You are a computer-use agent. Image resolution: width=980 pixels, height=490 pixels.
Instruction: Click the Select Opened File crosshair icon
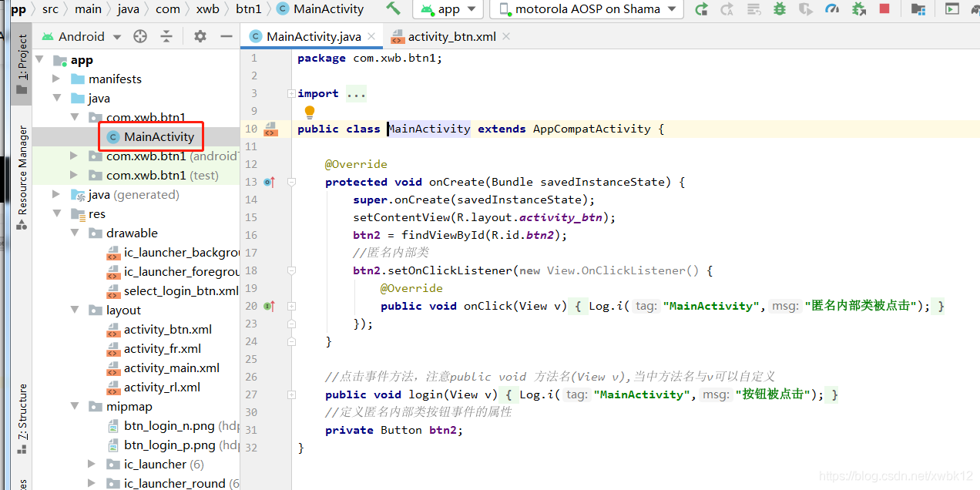(x=139, y=36)
